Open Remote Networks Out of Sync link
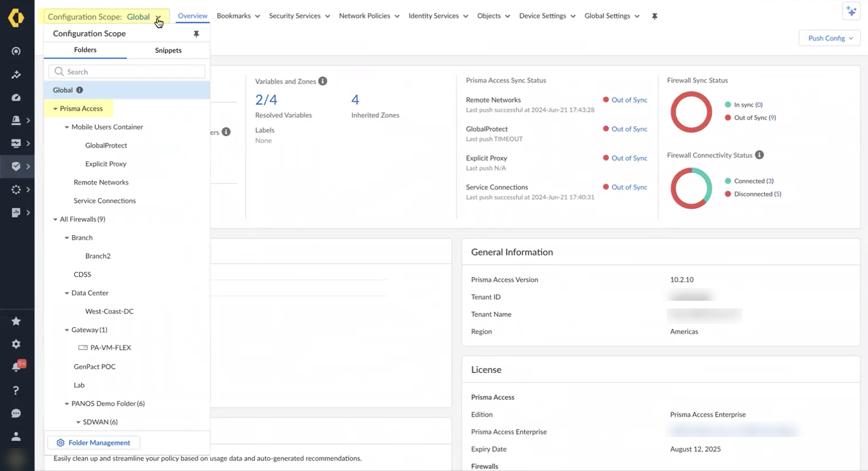Image resolution: width=868 pixels, height=471 pixels. point(629,100)
